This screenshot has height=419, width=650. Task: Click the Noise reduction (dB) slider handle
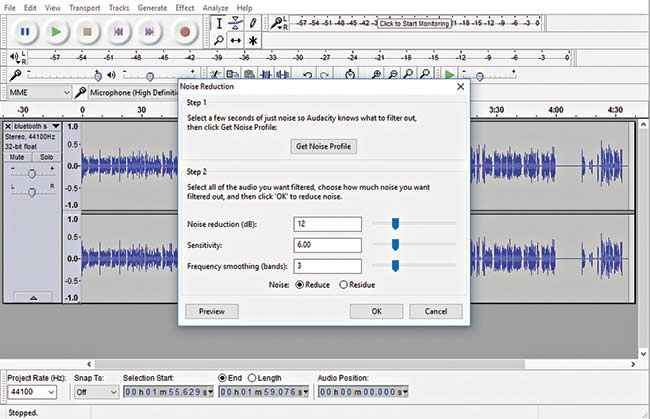point(395,223)
